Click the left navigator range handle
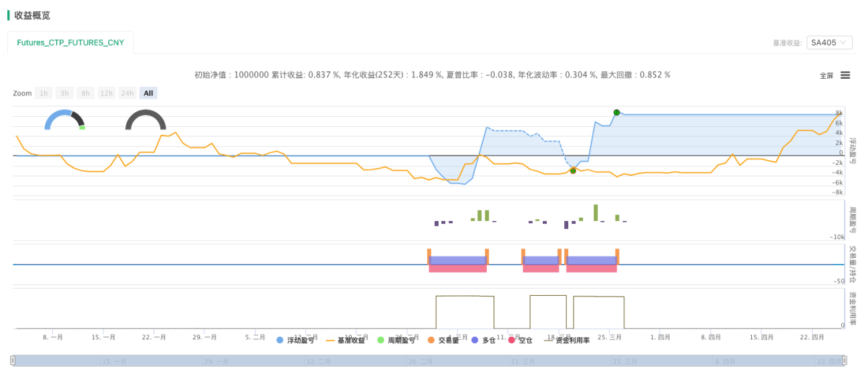 click(13, 361)
